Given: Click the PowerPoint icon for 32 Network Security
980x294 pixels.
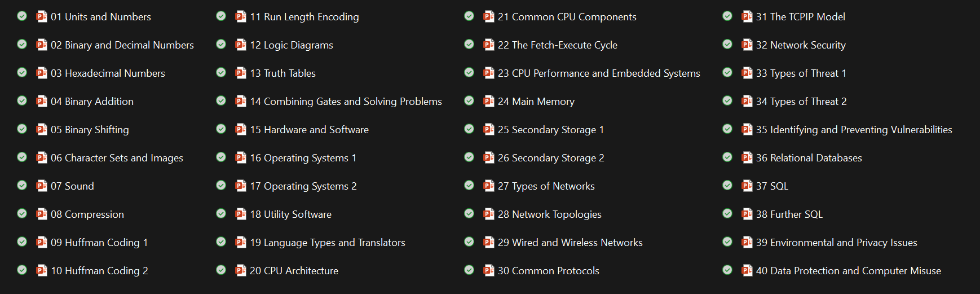Looking at the screenshot, I should coord(747,45).
